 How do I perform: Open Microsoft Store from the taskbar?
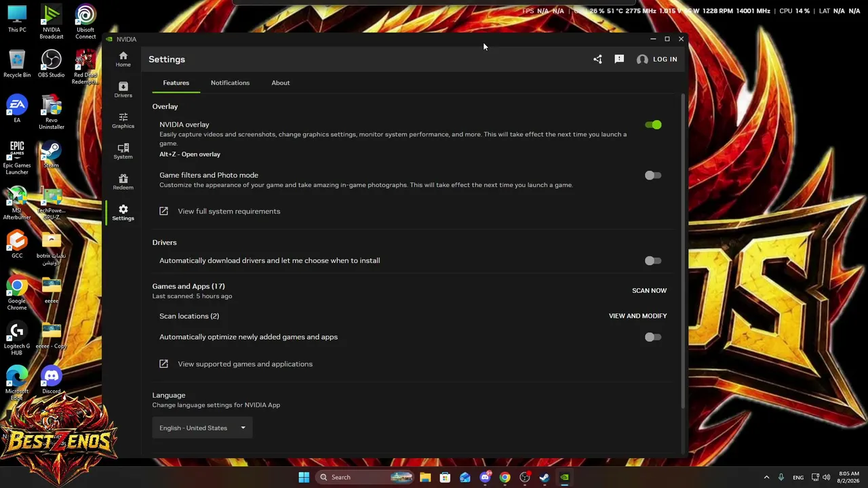(445, 477)
